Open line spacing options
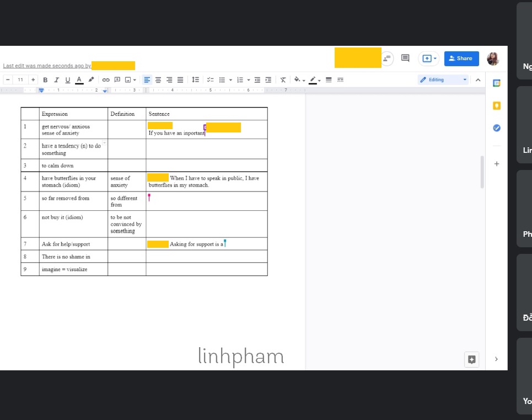 (195, 80)
